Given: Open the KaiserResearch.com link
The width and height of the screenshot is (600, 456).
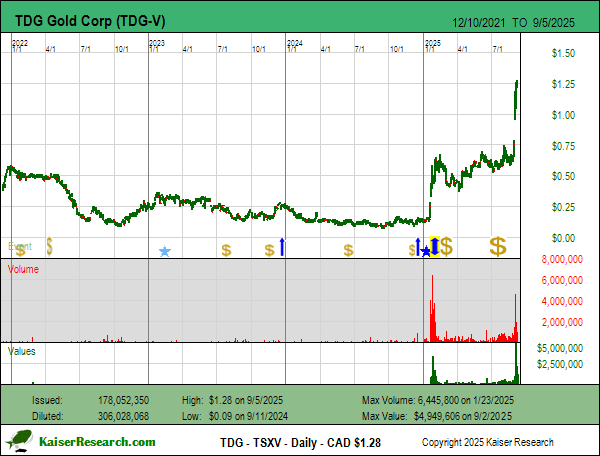Looking at the screenshot, I should pos(97,442).
